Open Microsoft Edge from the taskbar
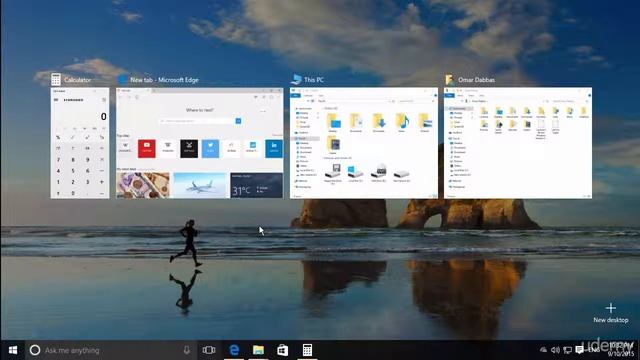Viewport: 640px width, 360px height. 234,350
